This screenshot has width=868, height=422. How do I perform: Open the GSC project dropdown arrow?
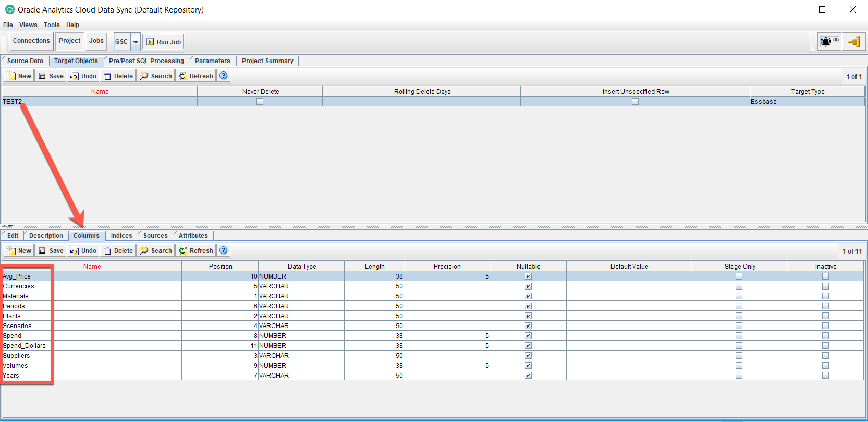[x=136, y=42]
